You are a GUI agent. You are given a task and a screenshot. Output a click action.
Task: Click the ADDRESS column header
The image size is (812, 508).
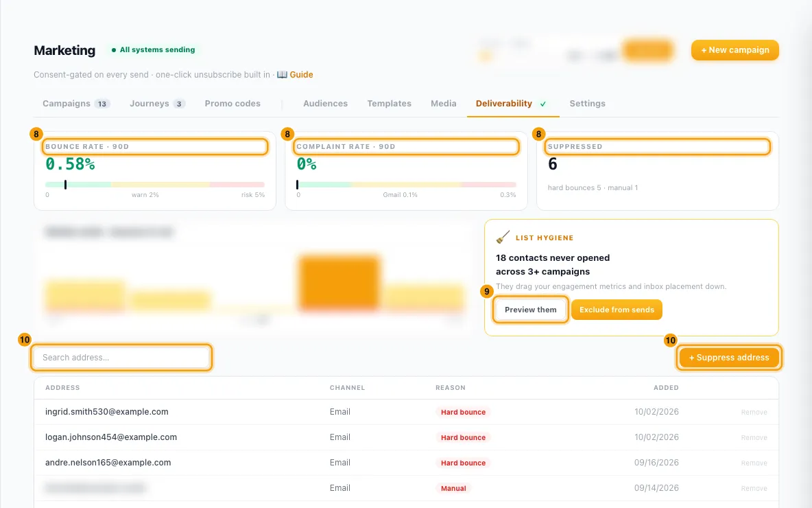tap(62, 388)
